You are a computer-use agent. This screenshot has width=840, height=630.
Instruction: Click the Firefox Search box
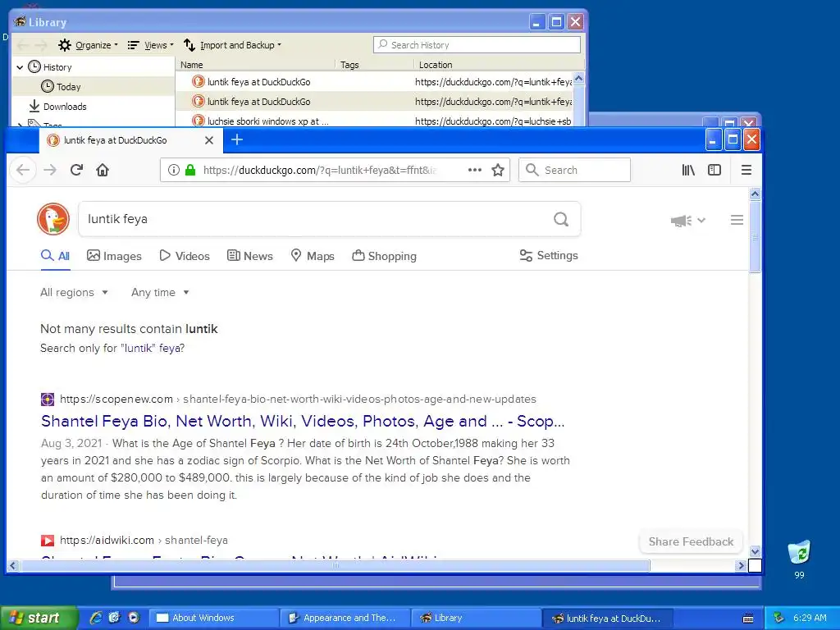(574, 171)
